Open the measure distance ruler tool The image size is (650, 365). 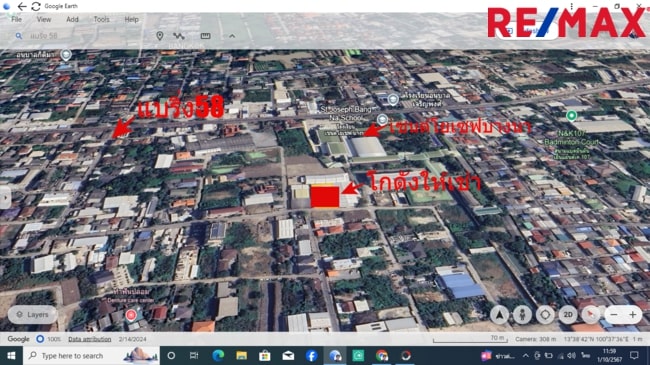click(x=205, y=36)
